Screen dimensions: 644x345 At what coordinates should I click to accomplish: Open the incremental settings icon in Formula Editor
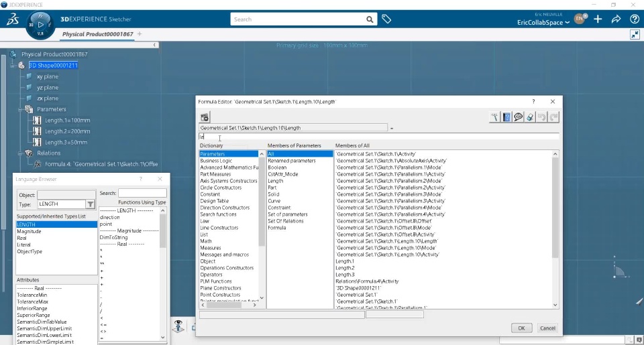pos(205,117)
